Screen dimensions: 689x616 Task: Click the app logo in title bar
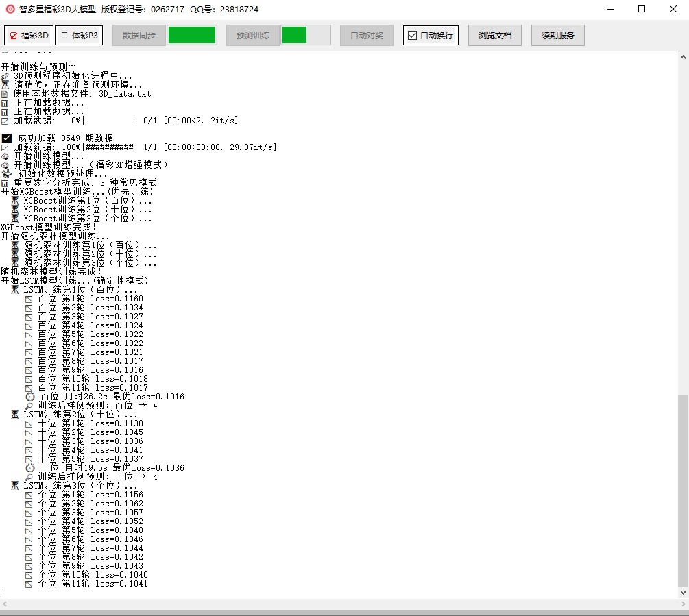(10, 10)
